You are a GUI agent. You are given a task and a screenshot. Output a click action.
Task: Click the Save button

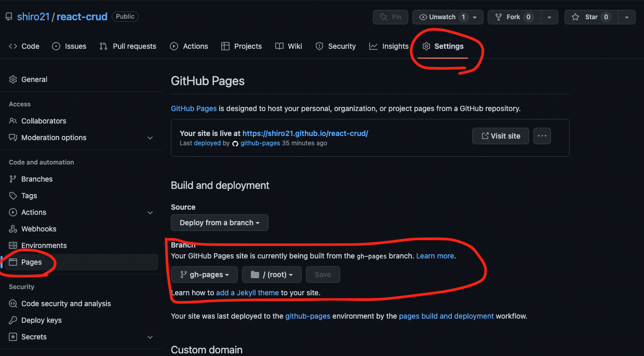(x=323, y=275)
